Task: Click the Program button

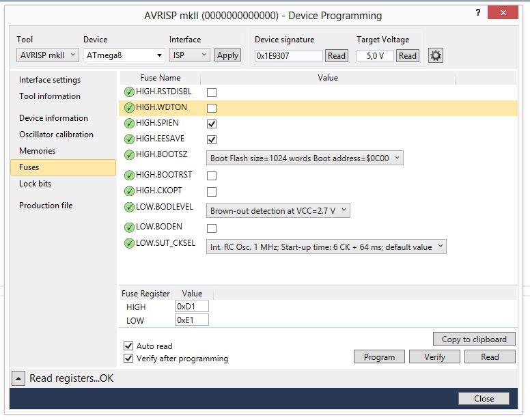Action: (379, 356)
